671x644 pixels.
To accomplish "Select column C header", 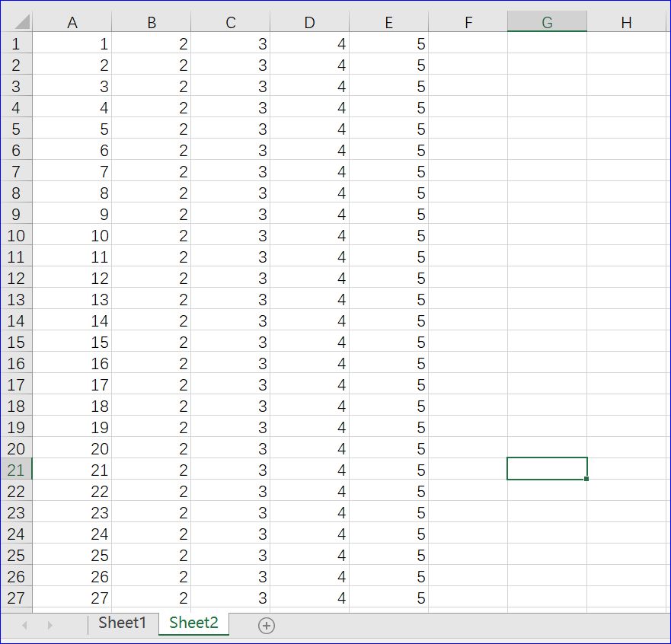I will pos(230,22).
